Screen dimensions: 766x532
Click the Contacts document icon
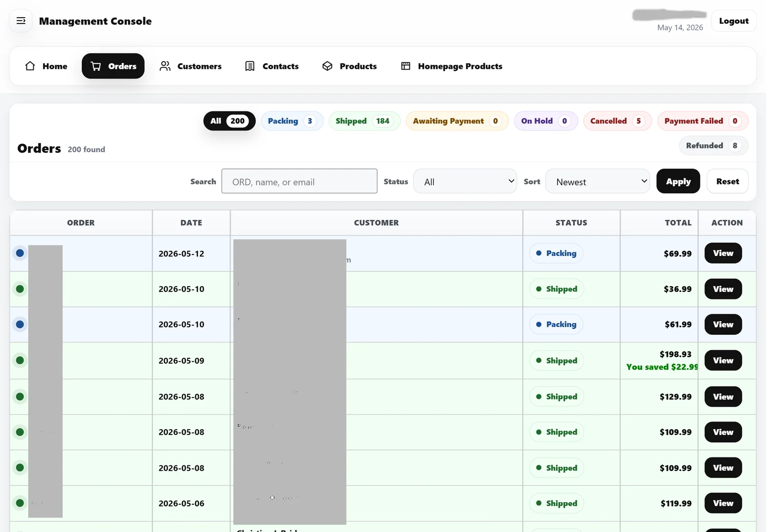[x=250, y=66]
